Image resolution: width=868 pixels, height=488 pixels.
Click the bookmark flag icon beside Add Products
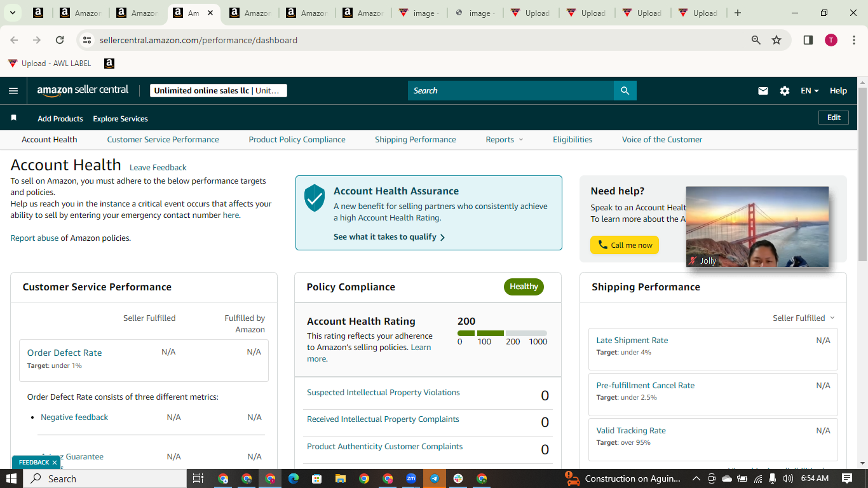click(x=13, y=118)
